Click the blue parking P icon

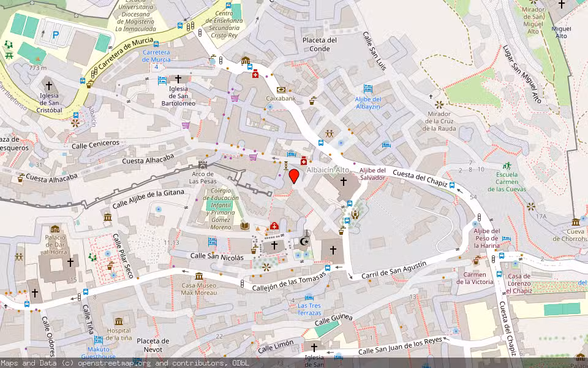(x=56, y=35)
